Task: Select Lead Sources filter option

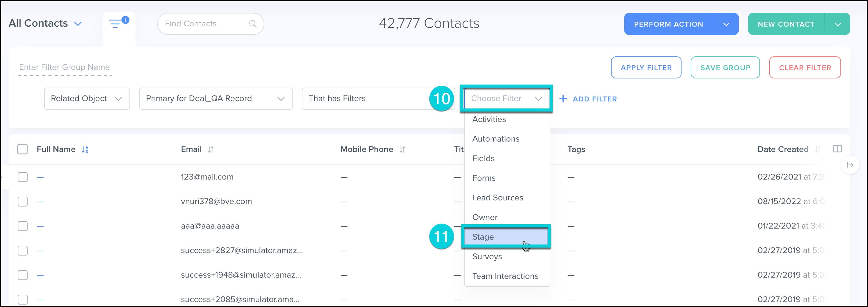Action: [x=498, y=198]
